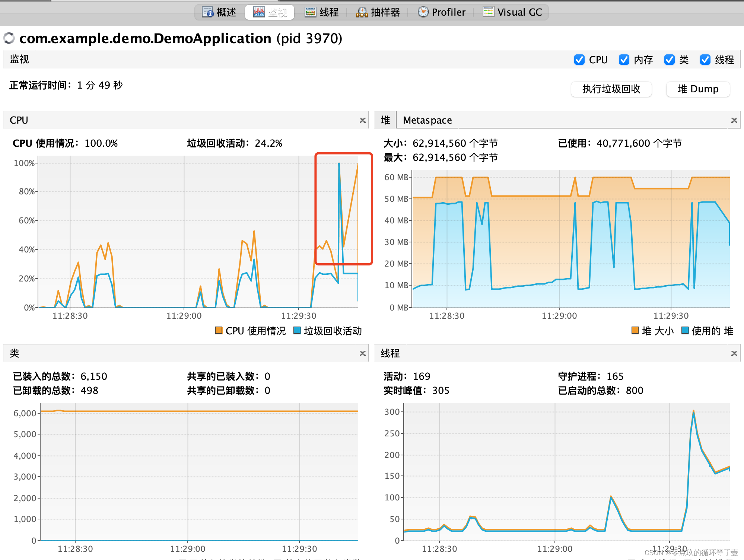This screenshot has height=560, width=744.
Task: Click the 垃圾回收活动 24.2% value
Action: (x=268, y=143)
